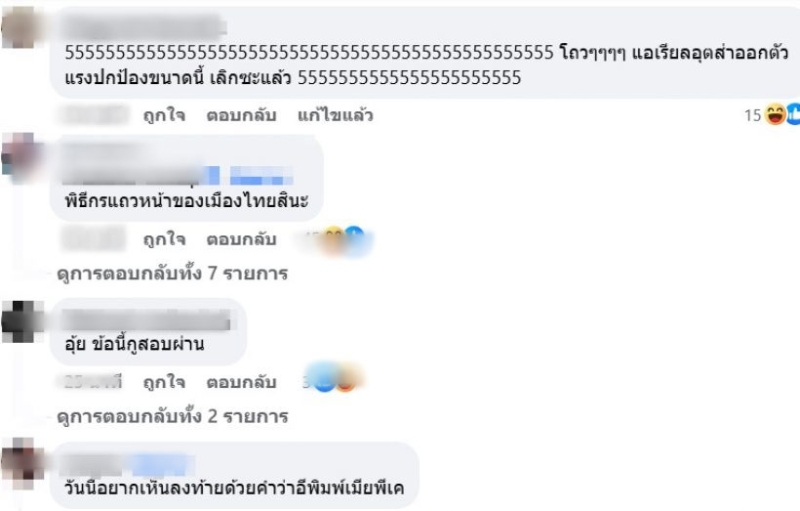
Task: Click the laughing reaction emoji on the first comment
Action: coord(775,114)
